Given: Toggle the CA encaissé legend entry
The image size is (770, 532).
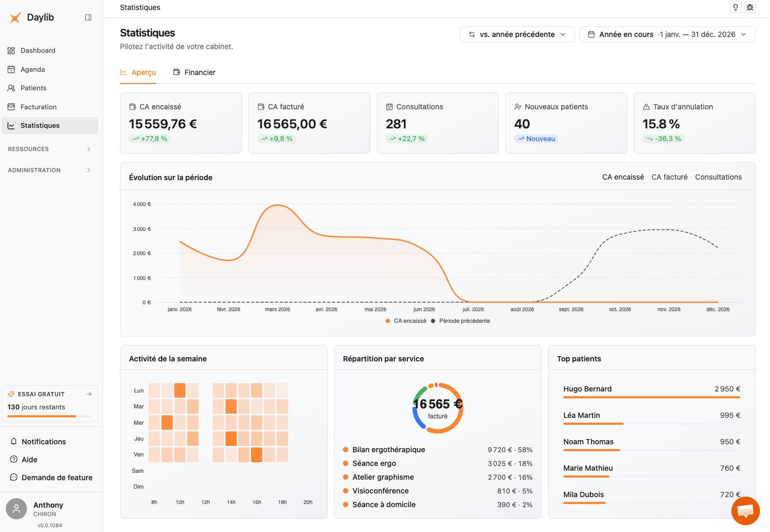Looking at the screenshot, I should [x=406, y=321].
